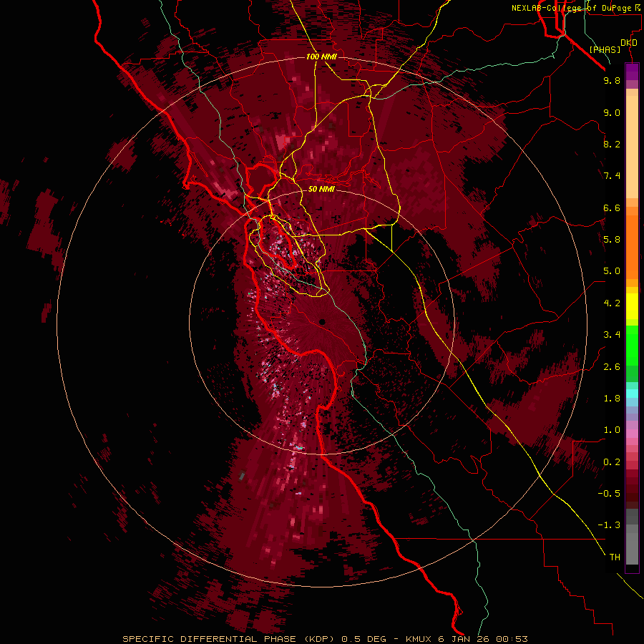Click the 7.4 value on the scale
644x644 pixels.
[x=612, y=176]
